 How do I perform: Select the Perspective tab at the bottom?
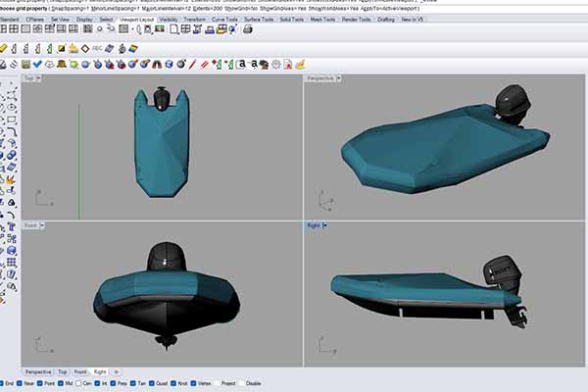click(38, 372)
